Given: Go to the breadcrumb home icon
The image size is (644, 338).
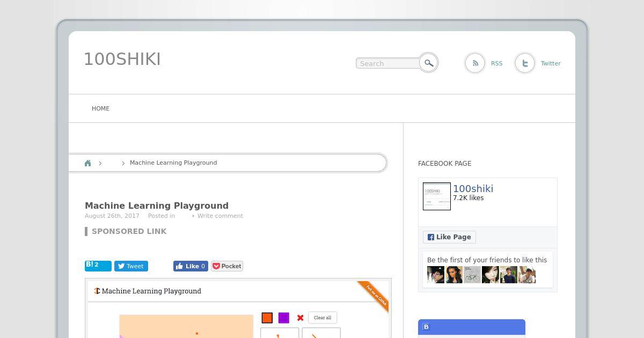Looking at the screenshot, I should (87, 163).
